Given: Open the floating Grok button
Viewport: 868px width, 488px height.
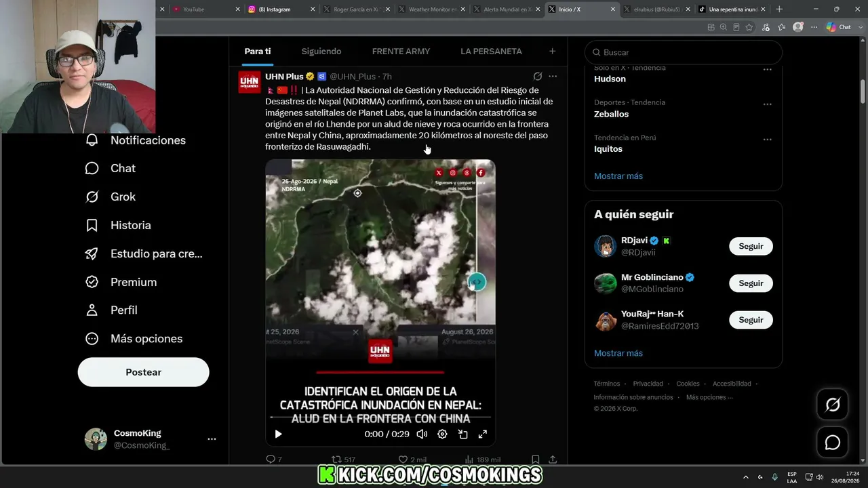Looking at the screenshot, I should pos(832,405).
